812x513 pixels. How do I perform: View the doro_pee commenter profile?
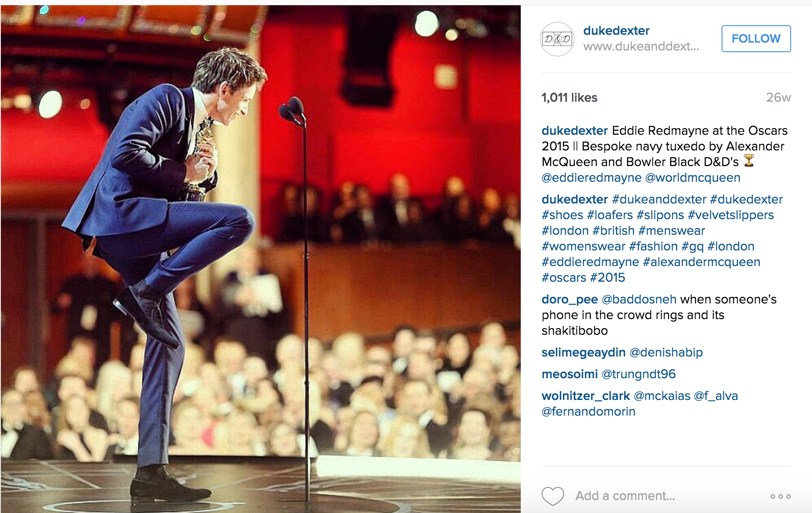pyautogui.click(x=569, y=300)
